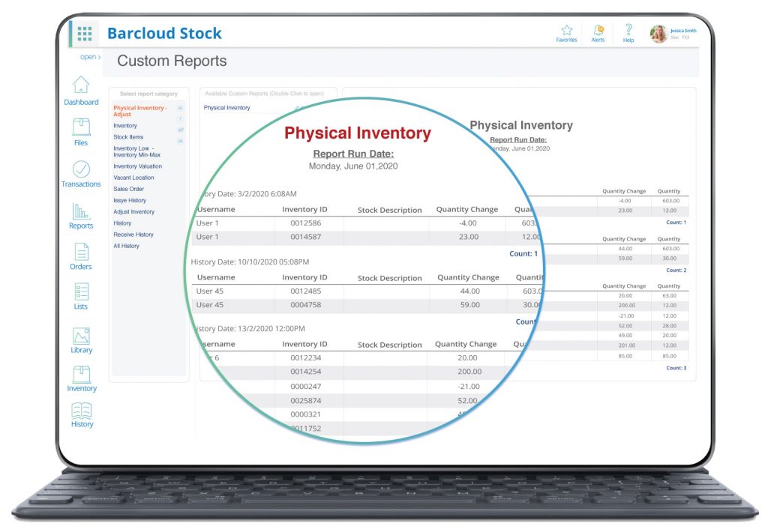Click 'Count: 1' in magnified view

[523, 253]
